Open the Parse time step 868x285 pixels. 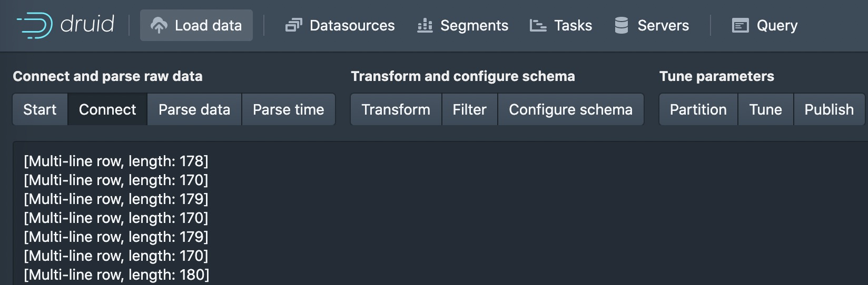(288, 109)
